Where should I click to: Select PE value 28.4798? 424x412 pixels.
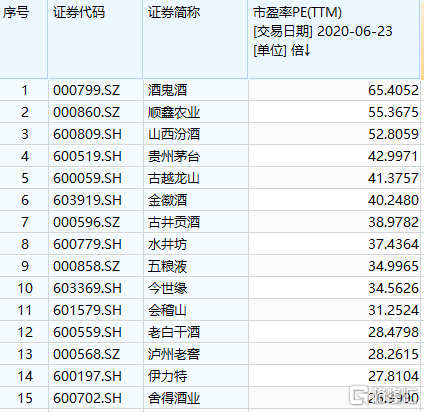[393, 332]
